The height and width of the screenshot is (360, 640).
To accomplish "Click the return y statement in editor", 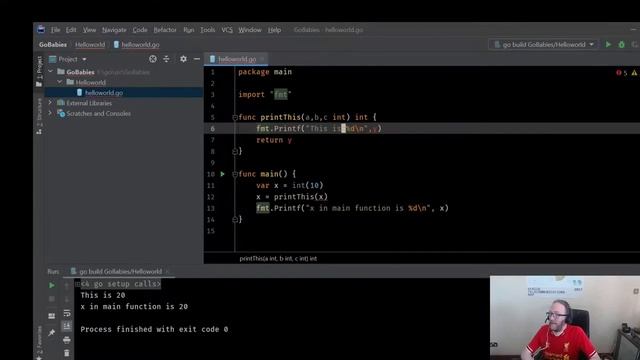I will click(274, 140).
